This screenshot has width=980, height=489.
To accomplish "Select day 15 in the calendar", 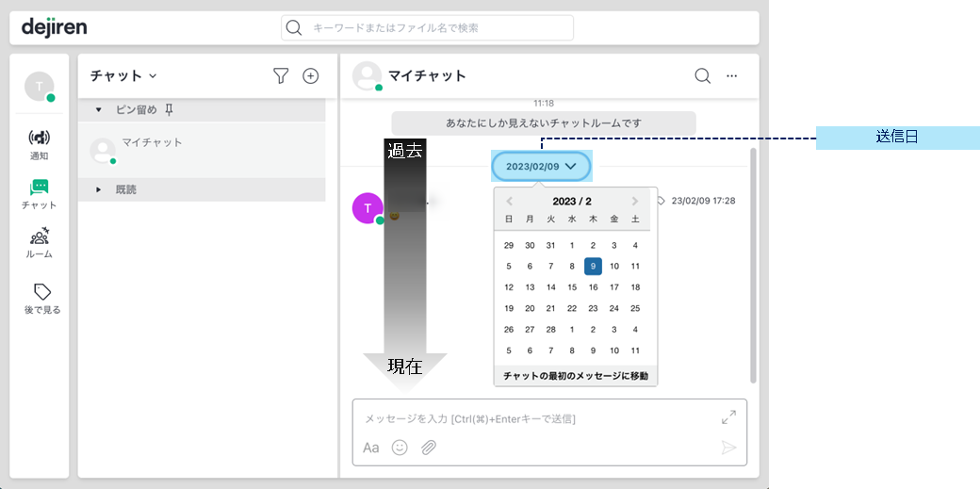I will 572,287.
